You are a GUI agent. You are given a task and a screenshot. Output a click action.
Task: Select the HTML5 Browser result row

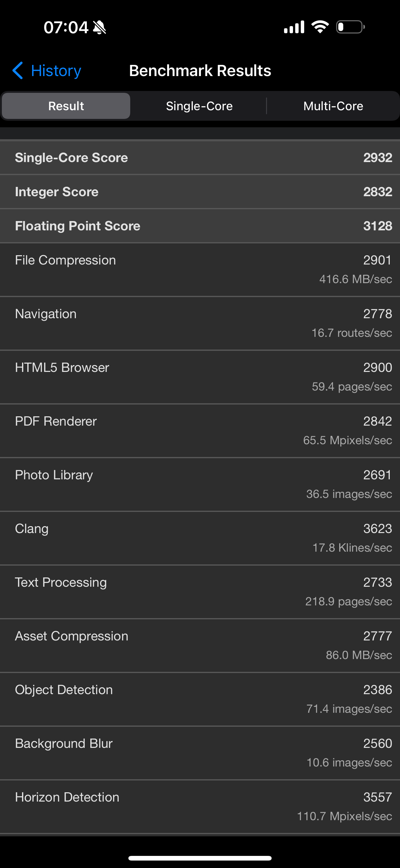[200, 377]
